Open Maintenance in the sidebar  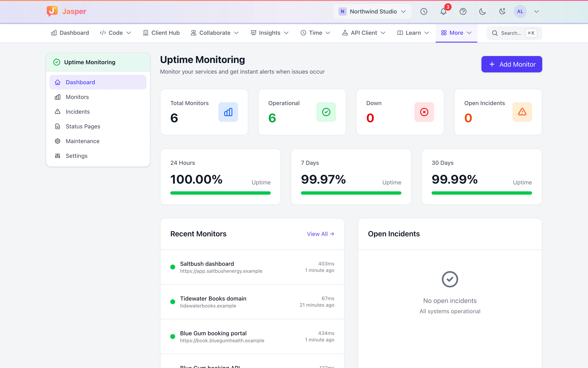(98, 141)
